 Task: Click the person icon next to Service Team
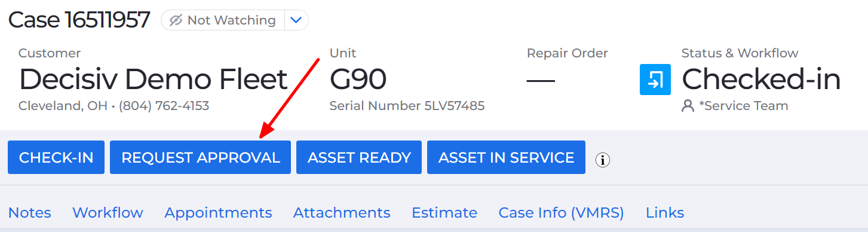(x=688, y=106)
